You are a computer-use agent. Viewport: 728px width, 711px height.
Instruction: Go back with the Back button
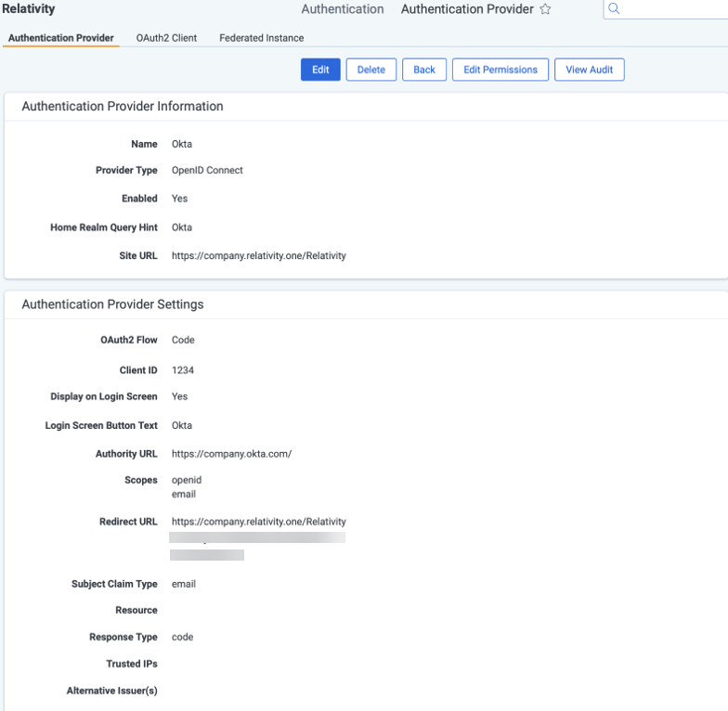(x=423, y=70)
